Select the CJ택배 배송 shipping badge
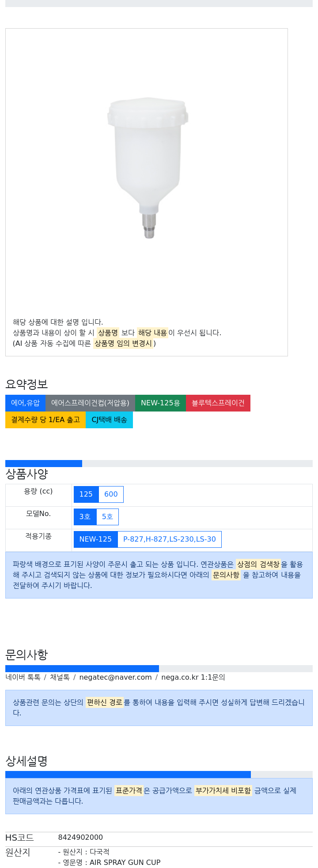 (109, 420)
